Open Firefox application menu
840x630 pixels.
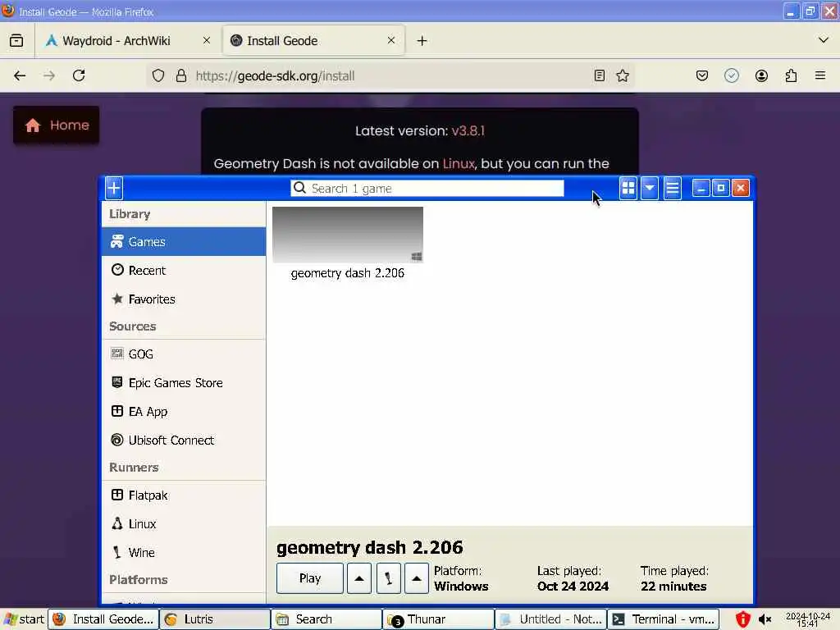pos(820,75)
